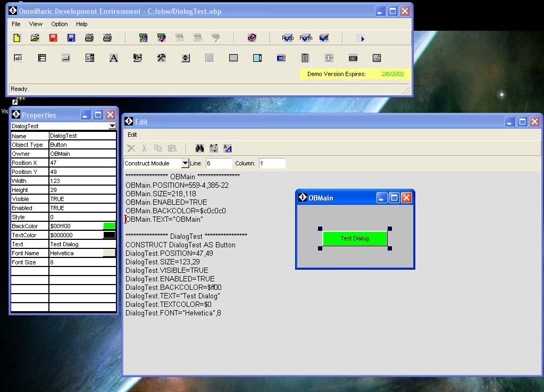
Task: Click the Position Y value '49'
Action: point(82,172)
